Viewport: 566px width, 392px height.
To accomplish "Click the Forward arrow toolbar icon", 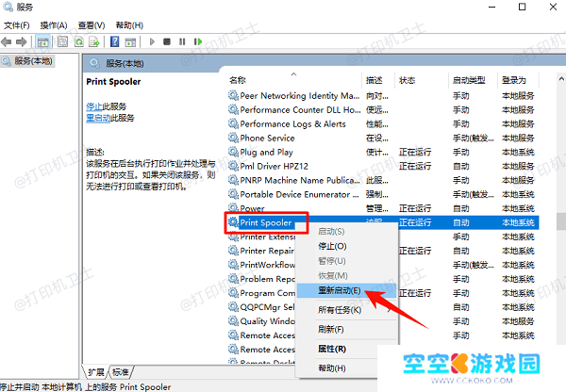I will [23, 41].
